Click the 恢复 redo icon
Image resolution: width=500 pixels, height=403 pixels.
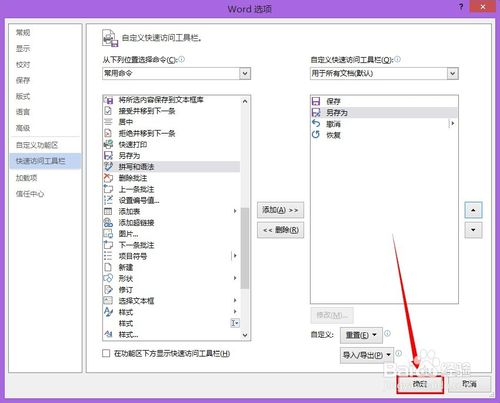click(x=316, y=135)
